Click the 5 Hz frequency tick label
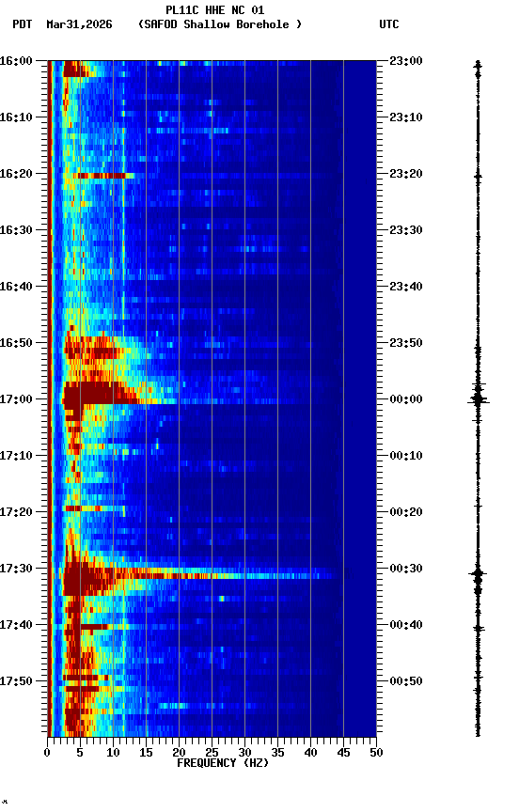 (x=80, y=753)
